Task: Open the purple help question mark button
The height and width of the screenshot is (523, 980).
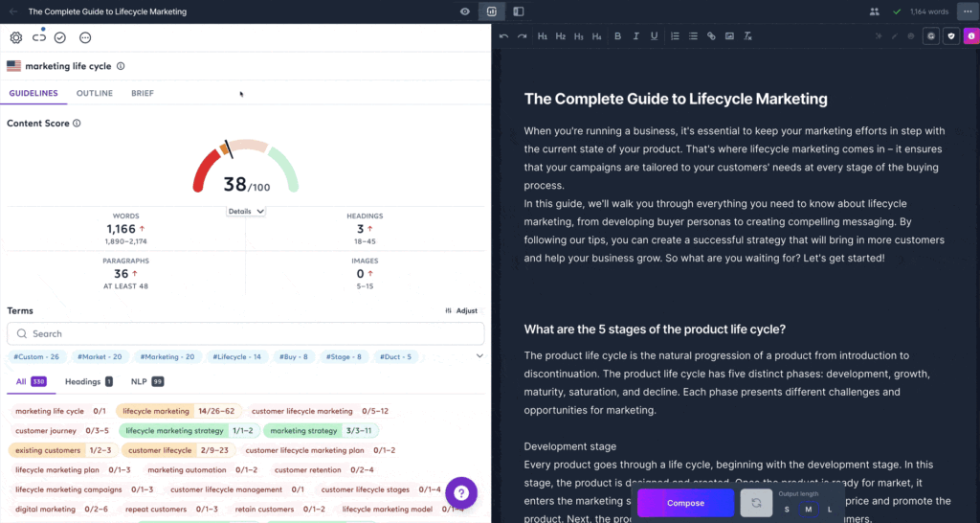Action: click(x=460, y=492)
